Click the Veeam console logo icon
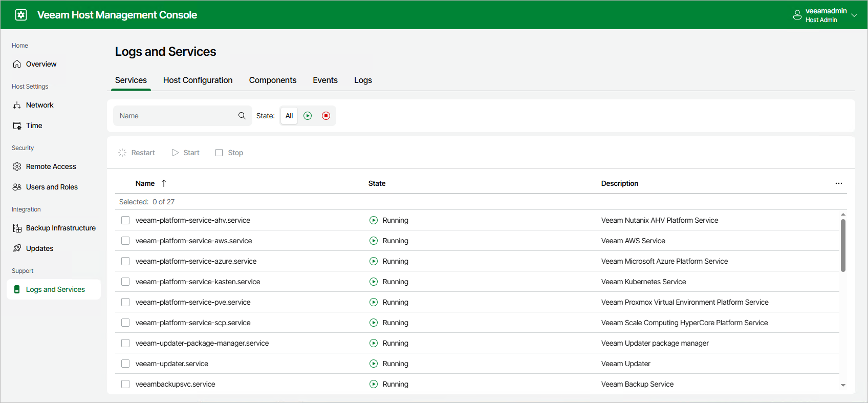The height and width of the screenshot is (403, 868). tap(21, 15)
